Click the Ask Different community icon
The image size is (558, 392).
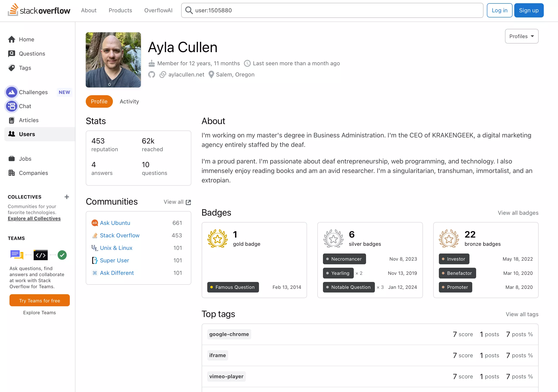[95, 273]
